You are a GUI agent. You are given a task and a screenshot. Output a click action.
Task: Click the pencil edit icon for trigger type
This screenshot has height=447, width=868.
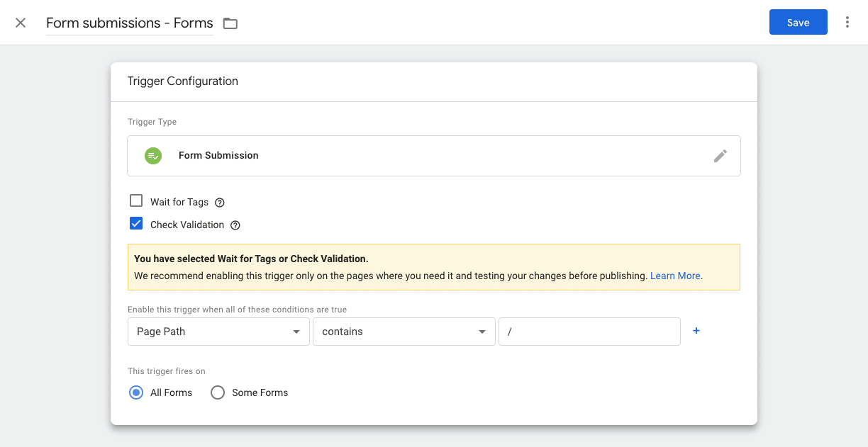pos(720,156)
